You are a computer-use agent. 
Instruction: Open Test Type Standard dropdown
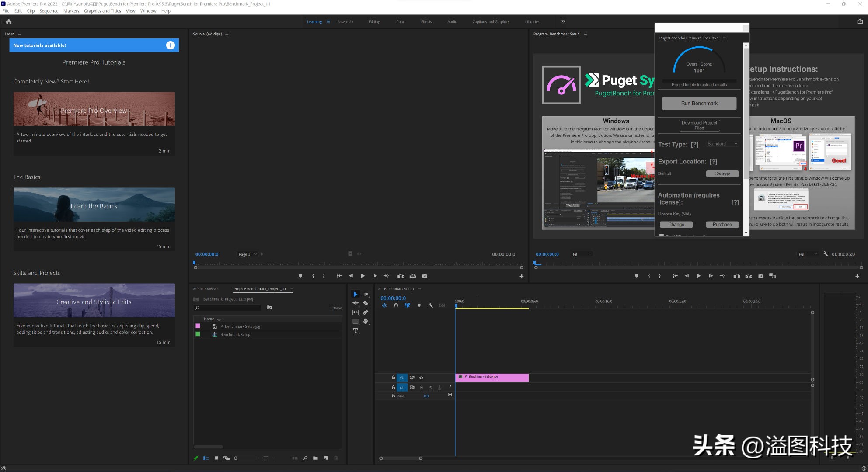pyautogui.click(x=722, y=144)
